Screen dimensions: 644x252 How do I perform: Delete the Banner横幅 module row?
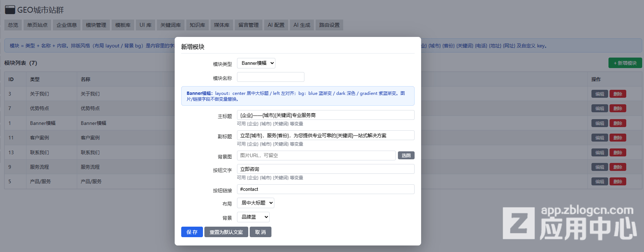coord(618,123)
